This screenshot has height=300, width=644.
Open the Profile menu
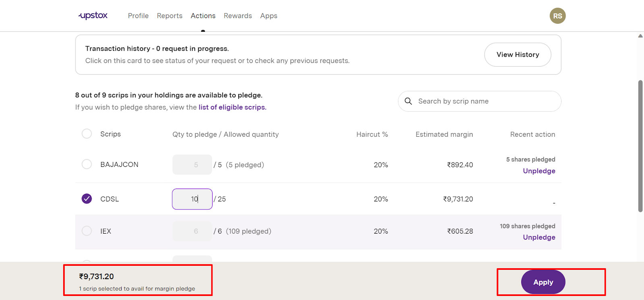[x=138, y=16]
